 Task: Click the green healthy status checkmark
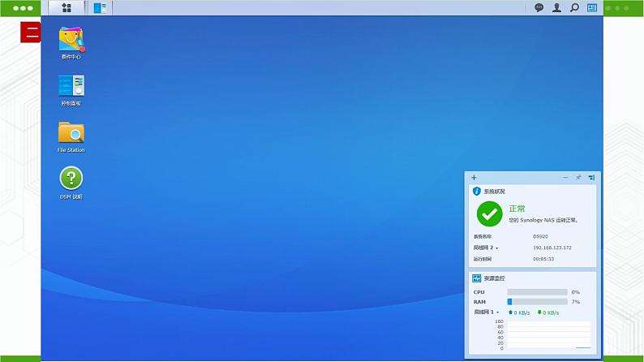489,213
